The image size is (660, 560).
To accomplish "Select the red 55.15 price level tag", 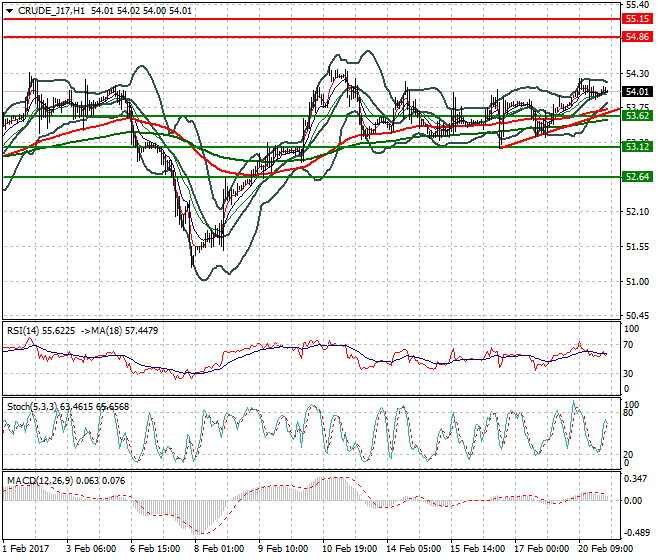I will [x=638, y=19].
